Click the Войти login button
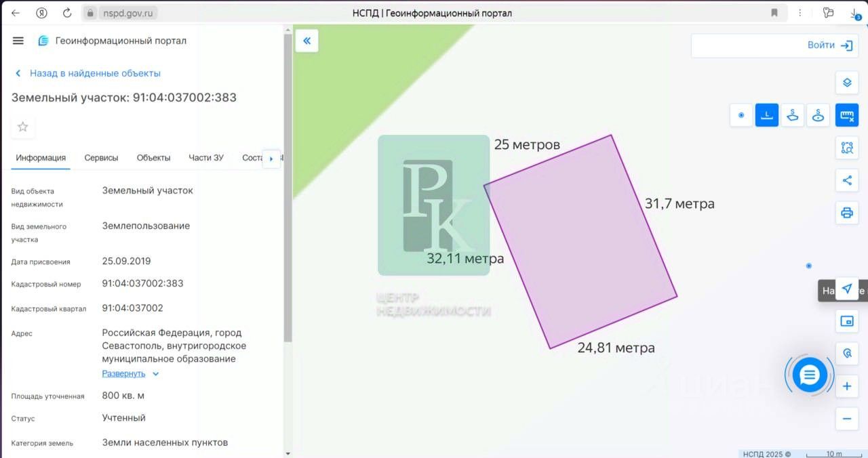The image size is (868, 458). 830,45
